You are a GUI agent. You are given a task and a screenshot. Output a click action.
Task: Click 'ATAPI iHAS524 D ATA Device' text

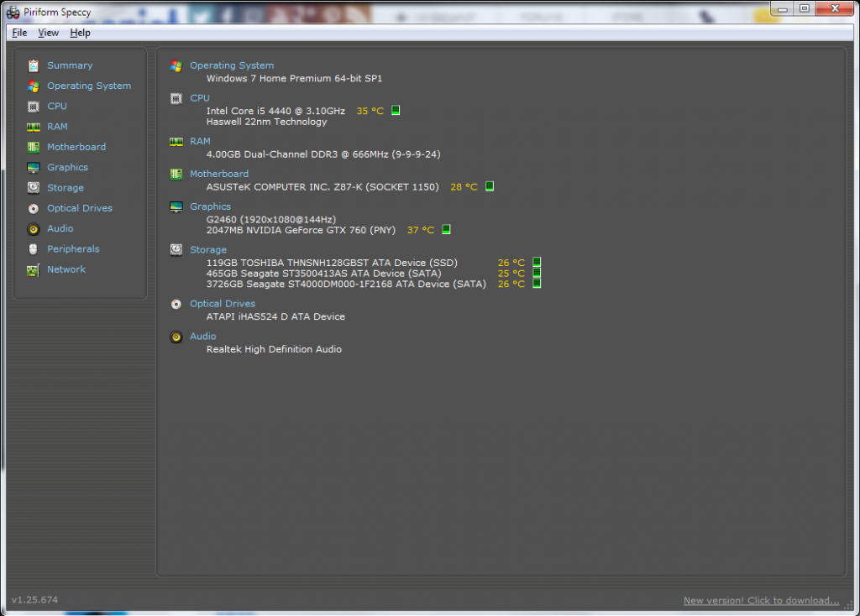tap(275, 316)
